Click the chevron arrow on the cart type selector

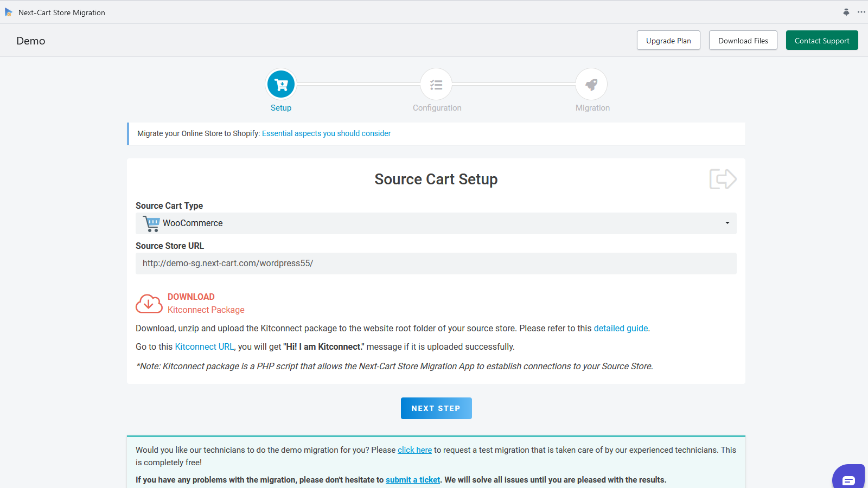pyautogui.click(x=727, y=223)
